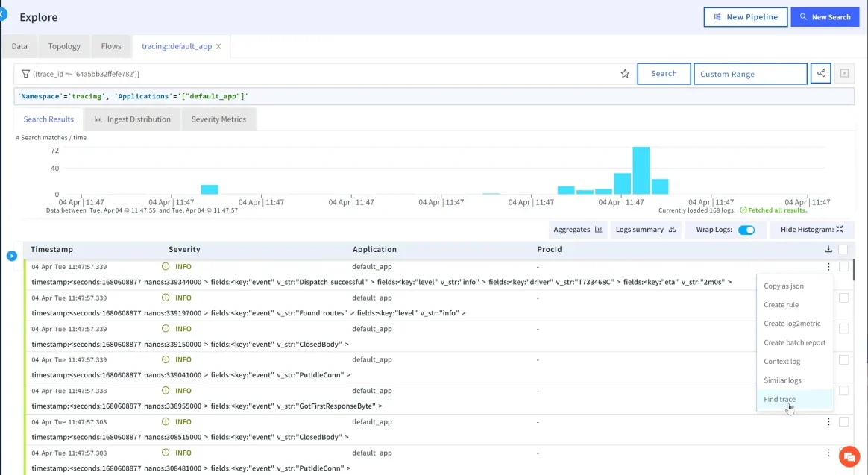Collapse the left sidebar arrow
Image resolution: width=868 pixels, height=475 pixels.
(x=2, y=13)
